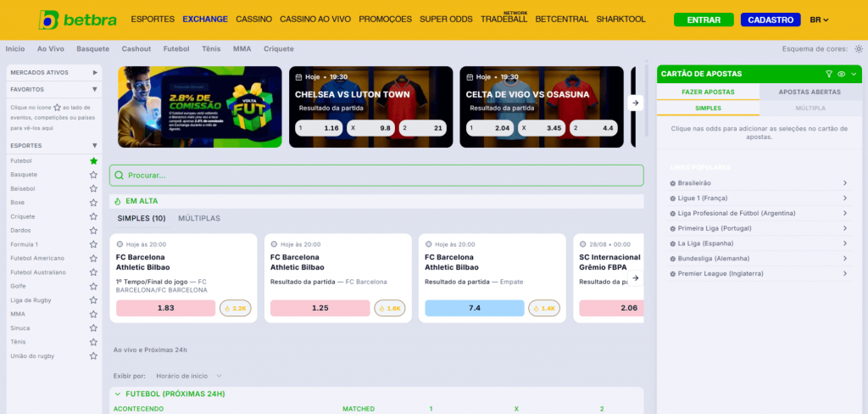Screen dimensions: 868x414
Task: Click the 1.83 lay odds button
Action: tap(165, 308)
